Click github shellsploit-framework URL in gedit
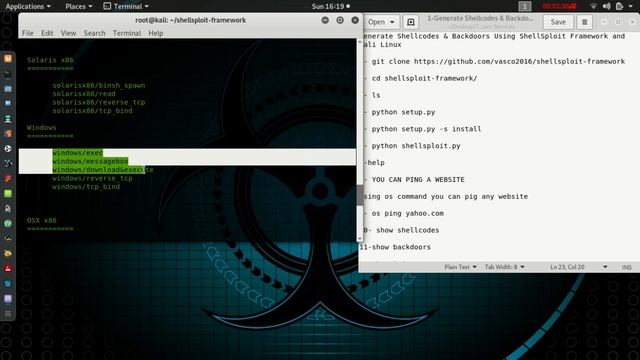The image size is (640, 360). click(519, 61)
